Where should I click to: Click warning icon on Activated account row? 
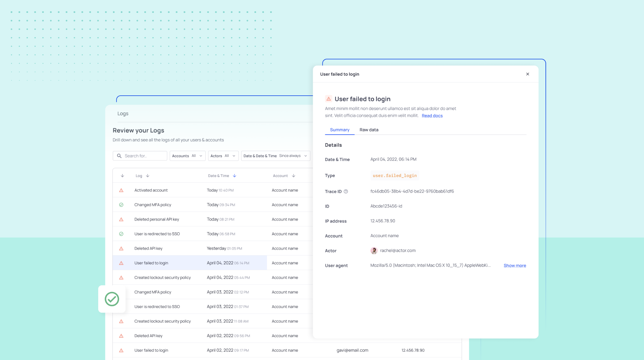click(x=121, y=190)
